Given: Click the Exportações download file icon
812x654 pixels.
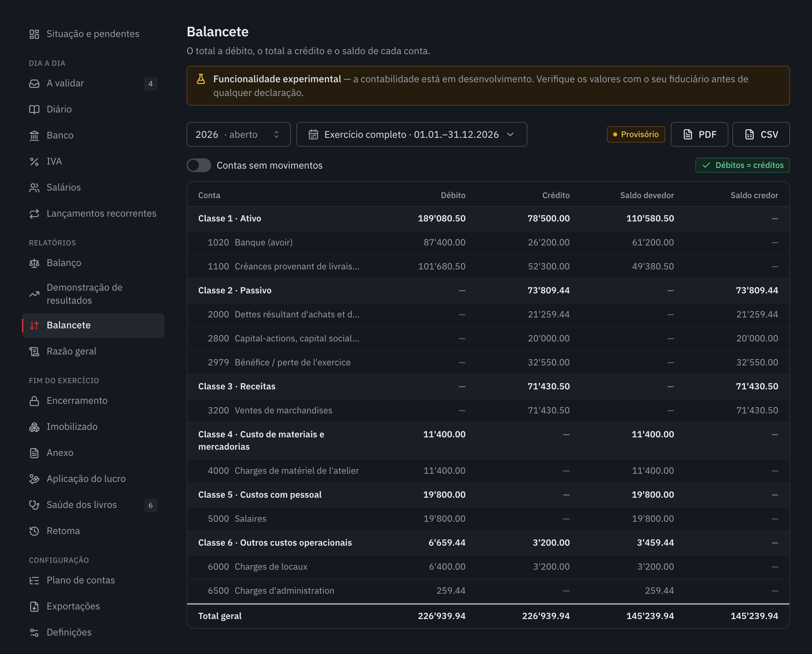Looking at the screenshot, I should pos(34,607).
